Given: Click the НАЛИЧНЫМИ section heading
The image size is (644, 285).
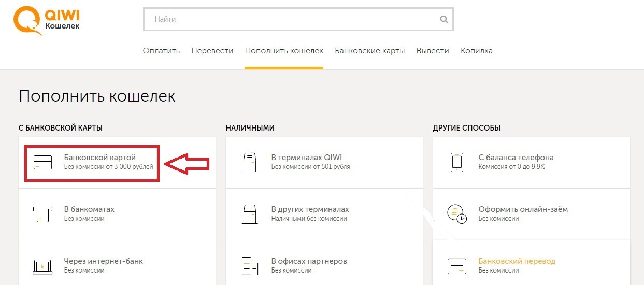Looking at the screenshot, I should pyautogui.click(x=250, y=128).
